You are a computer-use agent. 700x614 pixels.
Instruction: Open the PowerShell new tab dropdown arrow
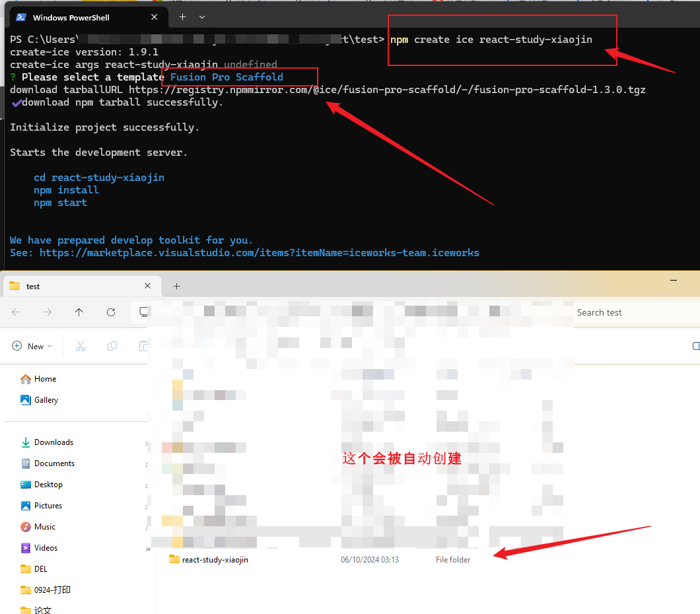point(202,17)
